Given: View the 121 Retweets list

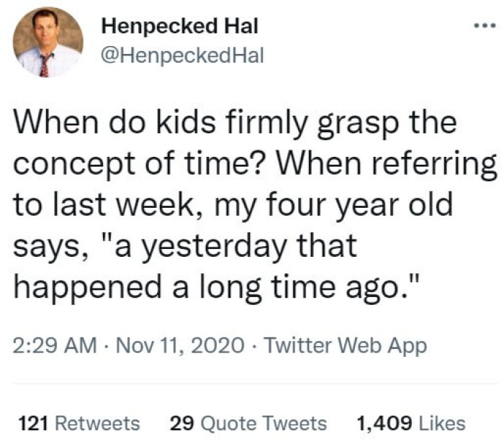Looking at the screenshot, I should (x=79, y=423).
